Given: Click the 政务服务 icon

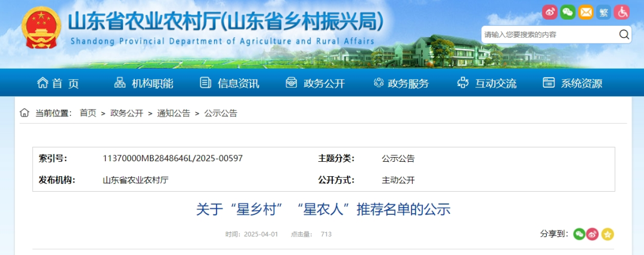Looking at the screenshot, I should point(378,82).
